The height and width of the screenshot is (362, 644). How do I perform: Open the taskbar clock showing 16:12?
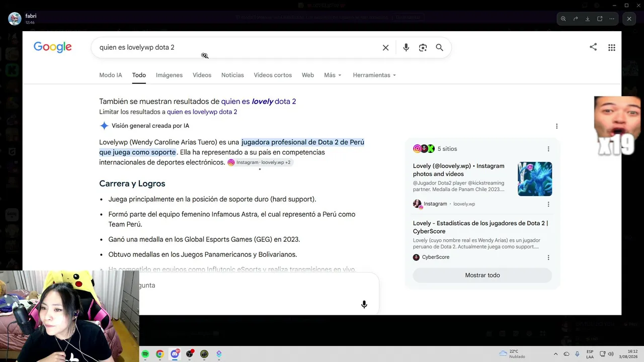(629, 354)
